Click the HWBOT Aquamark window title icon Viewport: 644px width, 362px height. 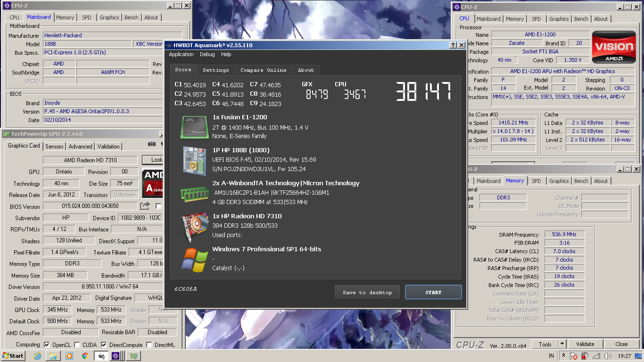(x=169, y=45)
